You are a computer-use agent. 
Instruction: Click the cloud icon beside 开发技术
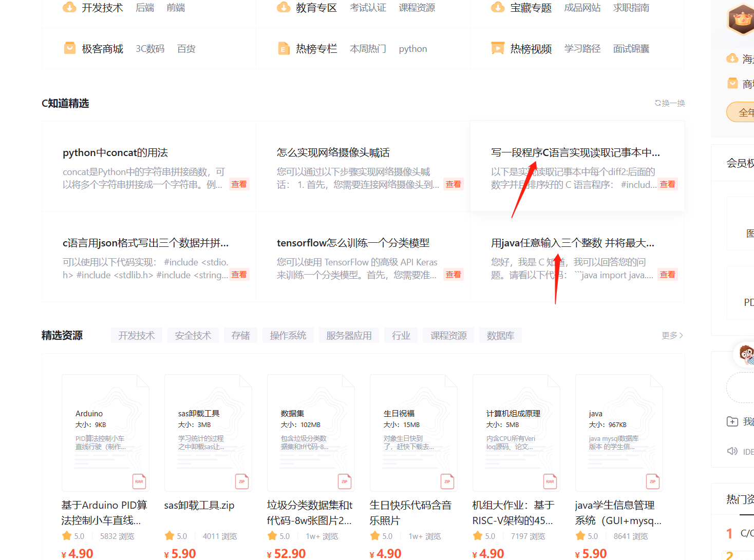coord(69,7)
